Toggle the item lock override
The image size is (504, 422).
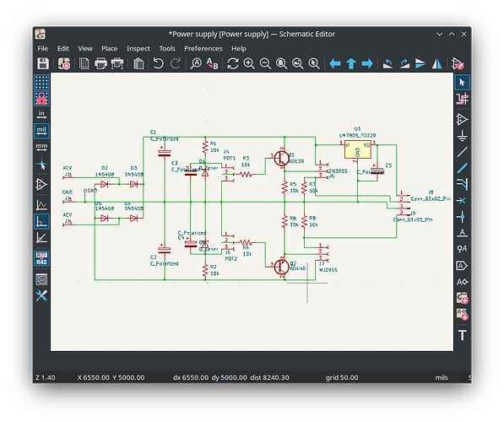[41, 99]
